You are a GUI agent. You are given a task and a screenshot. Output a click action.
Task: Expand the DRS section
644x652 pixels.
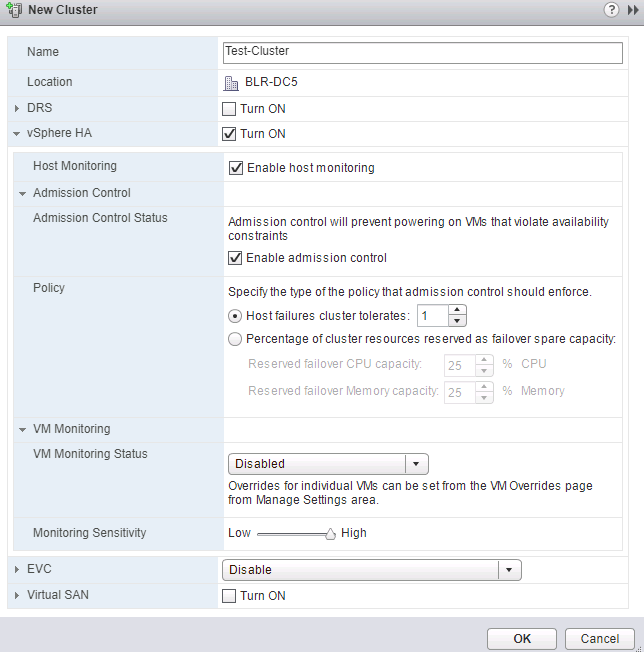(17, 109)
